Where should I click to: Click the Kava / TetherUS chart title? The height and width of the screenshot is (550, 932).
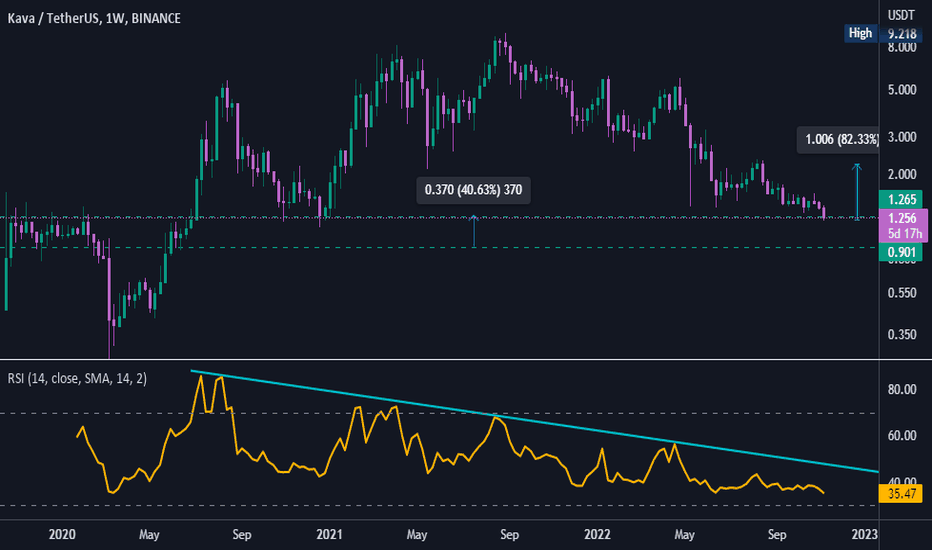click(94, 18)
